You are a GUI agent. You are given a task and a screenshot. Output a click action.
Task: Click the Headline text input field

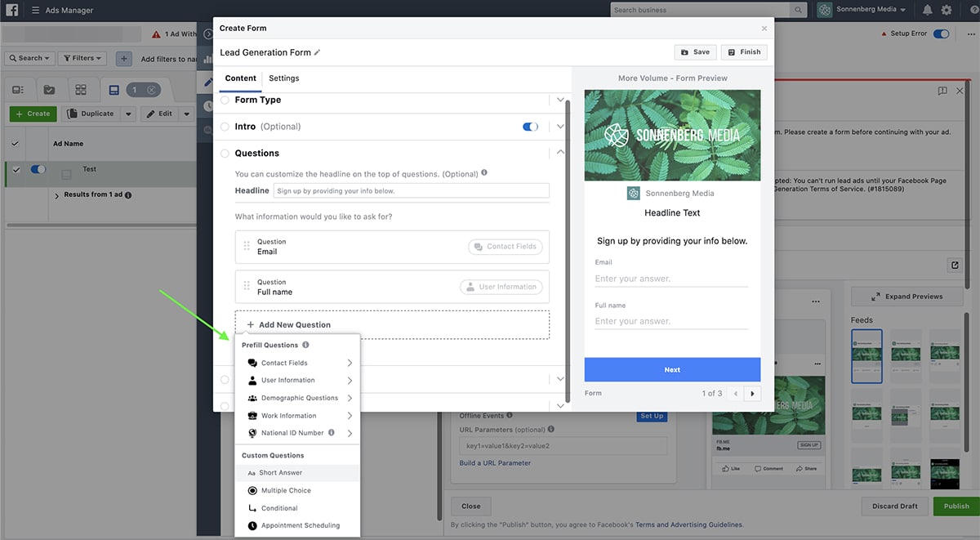(411, 190)
